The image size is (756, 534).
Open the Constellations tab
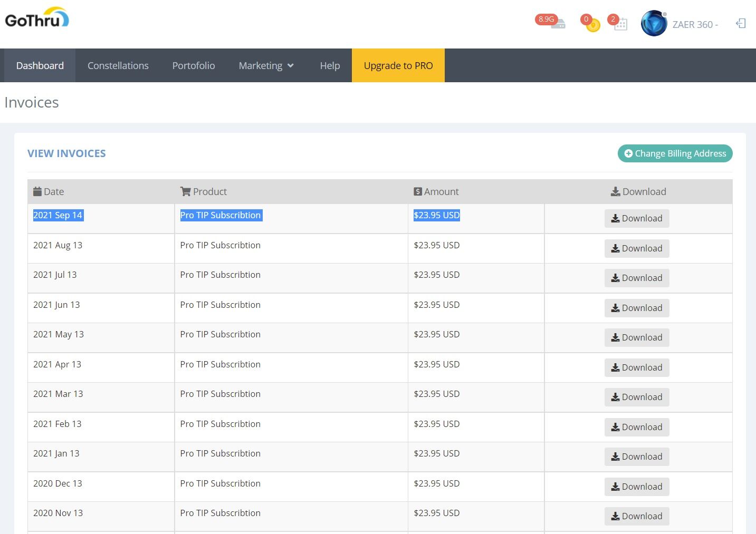pos(118,65)
